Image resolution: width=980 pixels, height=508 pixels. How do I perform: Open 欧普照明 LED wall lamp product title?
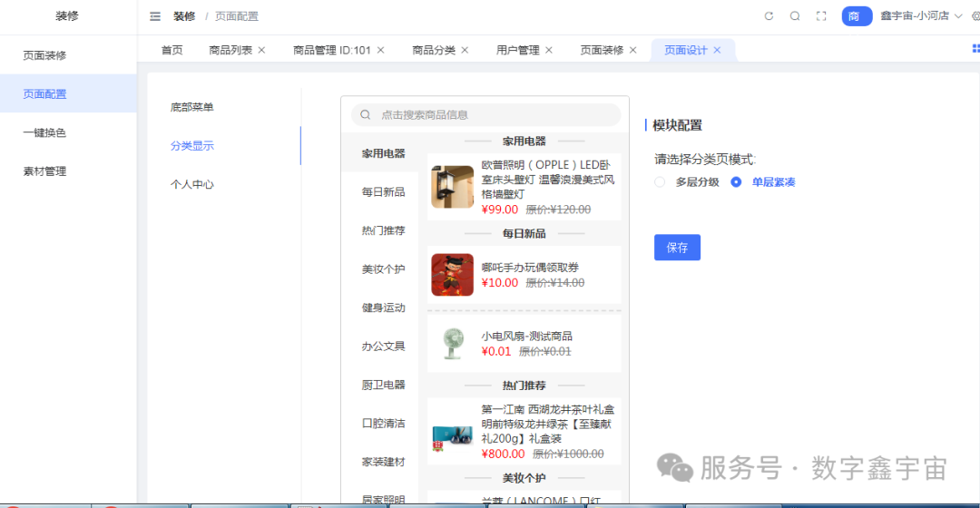(547, 180)
